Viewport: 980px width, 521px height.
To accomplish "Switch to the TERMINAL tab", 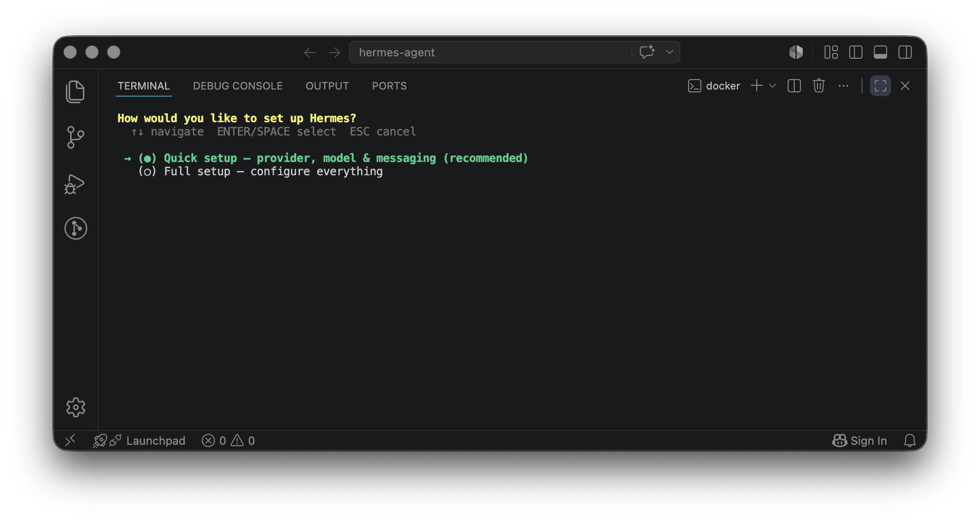I will pos(144,86).
